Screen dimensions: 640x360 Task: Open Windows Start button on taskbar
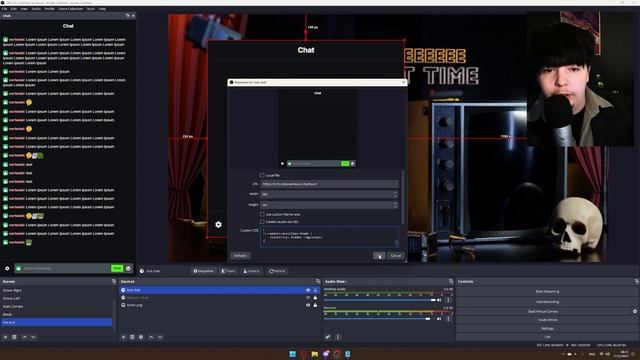point(293,354)
